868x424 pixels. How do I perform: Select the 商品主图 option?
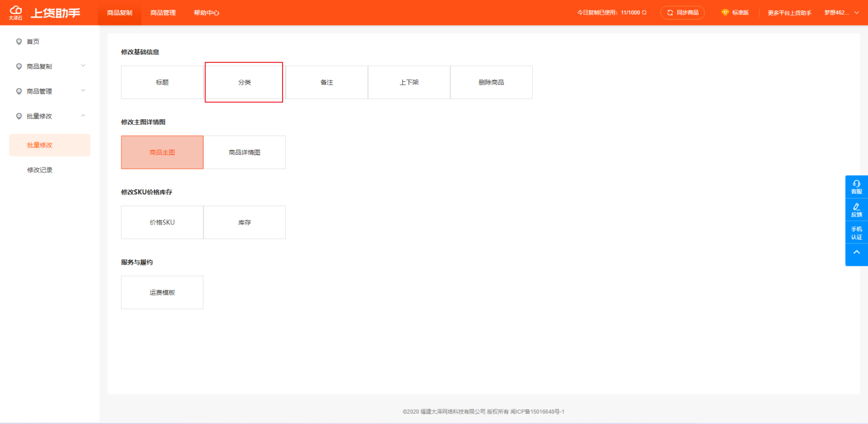tap(162, 152)
